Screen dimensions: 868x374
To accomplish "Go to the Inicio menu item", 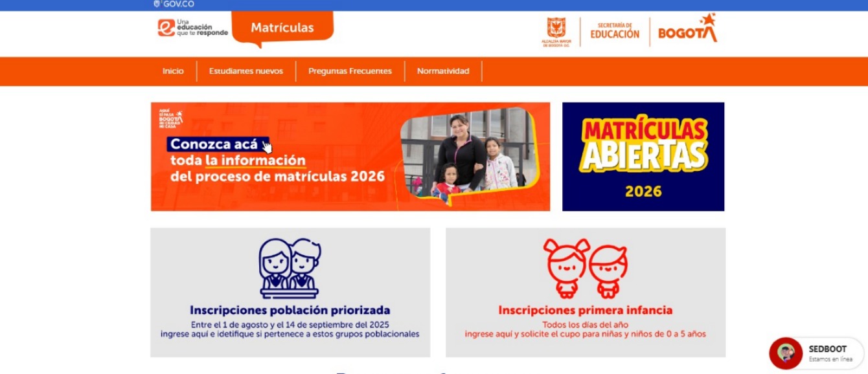I will tap(173, 71).
